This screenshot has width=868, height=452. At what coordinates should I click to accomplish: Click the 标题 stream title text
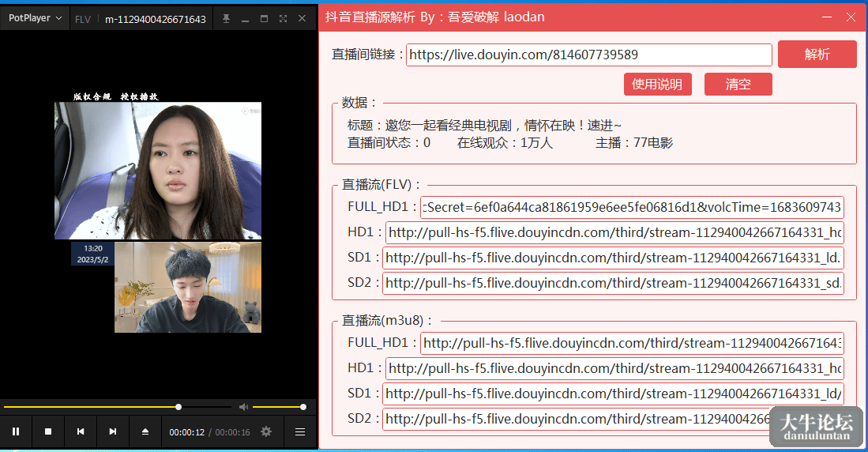[x=484, y=126]
